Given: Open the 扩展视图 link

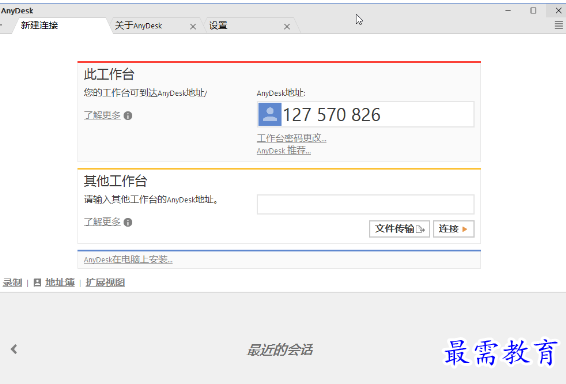Looking at the screenshot, I should tap(105, 283).
